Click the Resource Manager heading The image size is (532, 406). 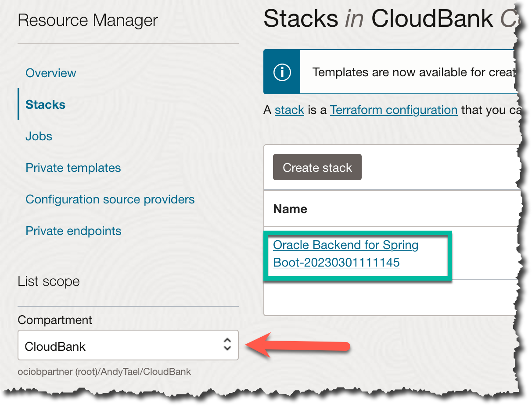coord(87,20)
